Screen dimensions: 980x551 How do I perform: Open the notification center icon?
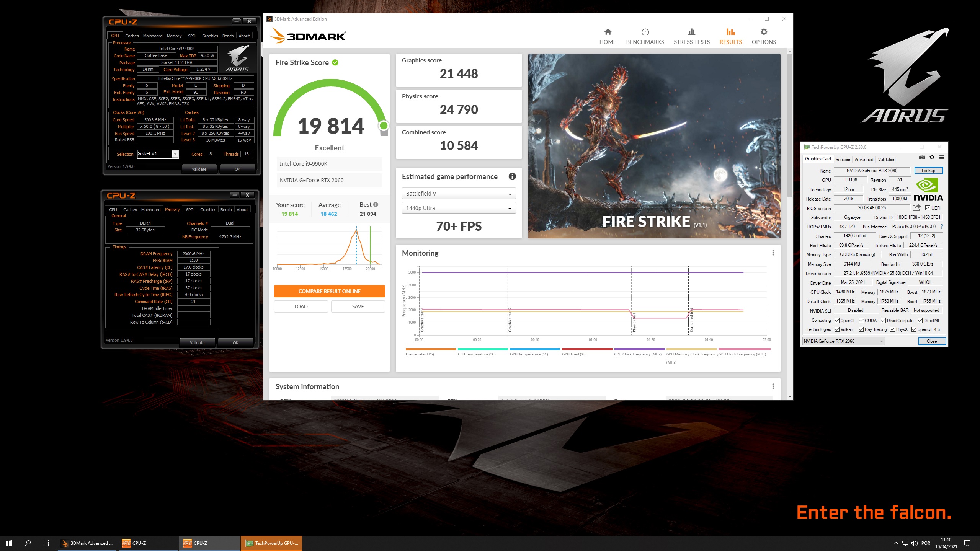pos(967,543)
